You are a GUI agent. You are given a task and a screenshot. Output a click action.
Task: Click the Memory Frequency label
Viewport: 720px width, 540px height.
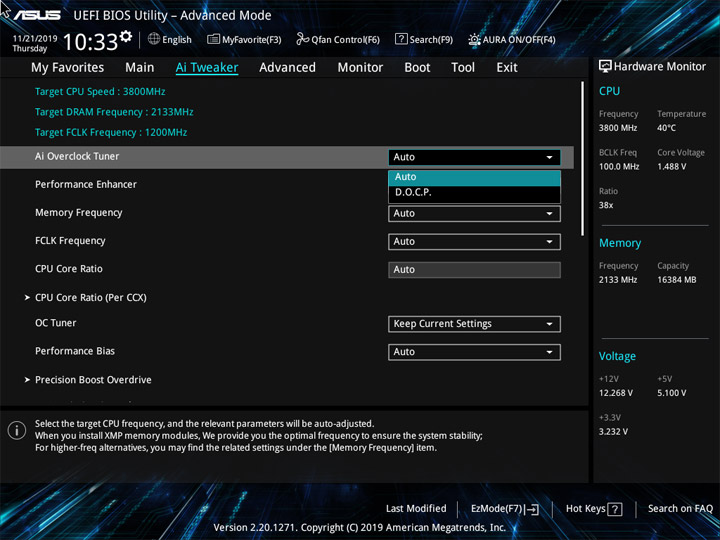(x=79, y=213)
